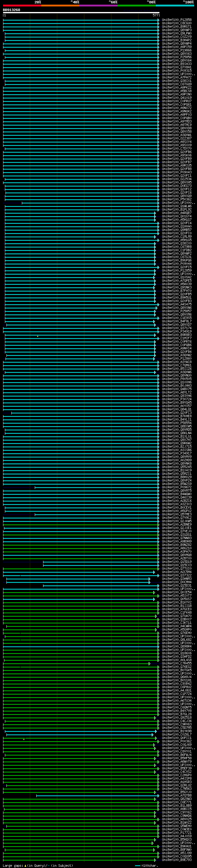Select label UniRef100_A7PA72

click(x=177, y=78)
